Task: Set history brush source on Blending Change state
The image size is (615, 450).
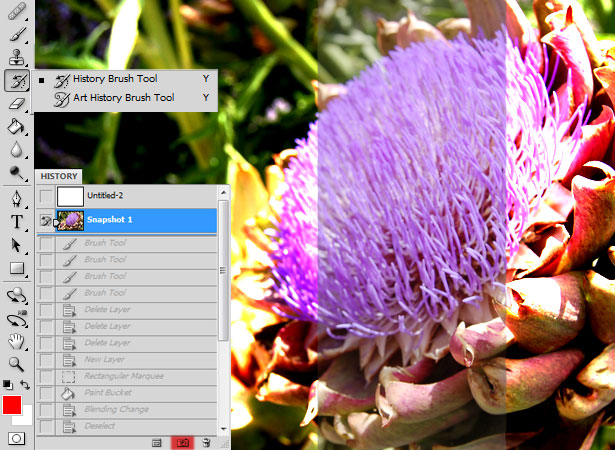Action: pyautogui.click(x=46, y=410)
